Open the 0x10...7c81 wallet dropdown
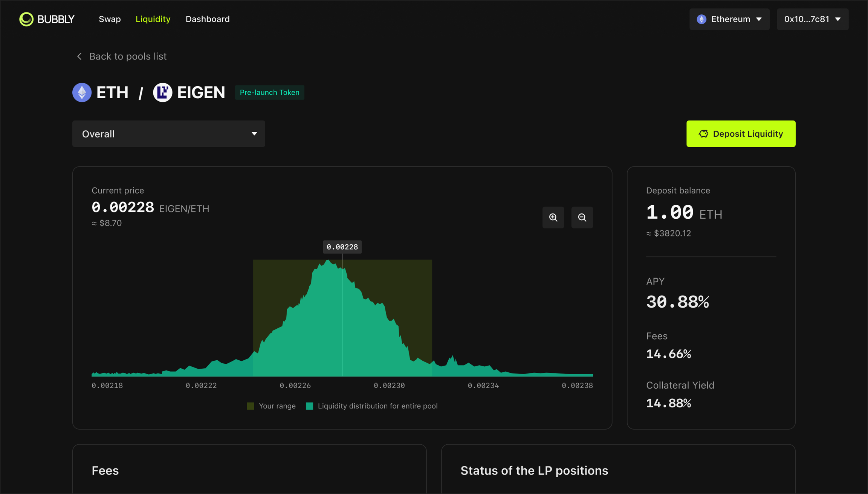 pos(812,19)
